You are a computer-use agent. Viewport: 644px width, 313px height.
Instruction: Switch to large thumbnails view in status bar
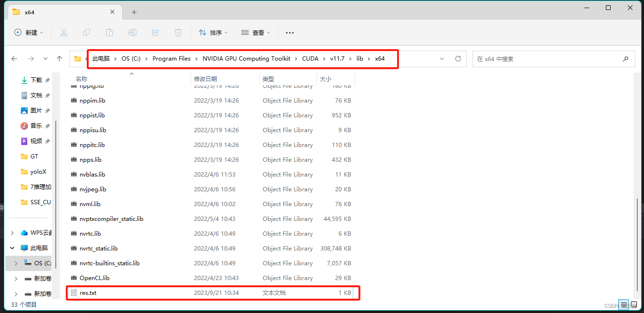[x=634, y=305]
